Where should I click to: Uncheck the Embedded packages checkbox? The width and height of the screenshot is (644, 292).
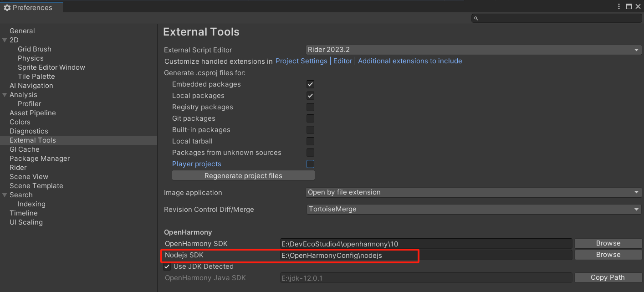(310, 84)
